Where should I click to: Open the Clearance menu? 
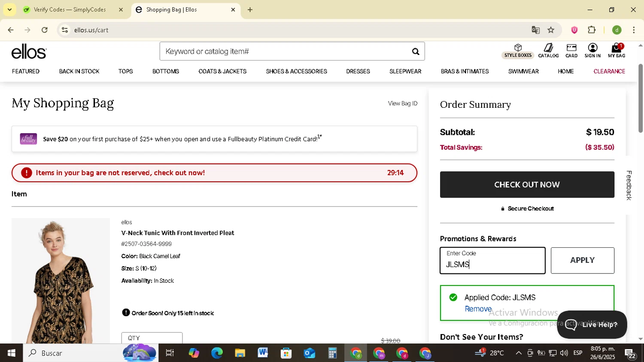609,71
